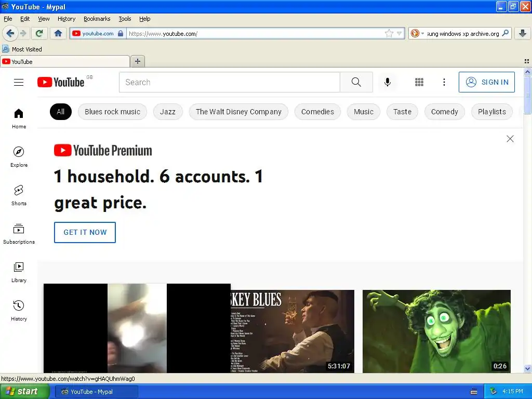This screenshot has width=532, height=399.
Task: Open the DuckDuckGo search engine selector
Action: click(x=417, y=33)
